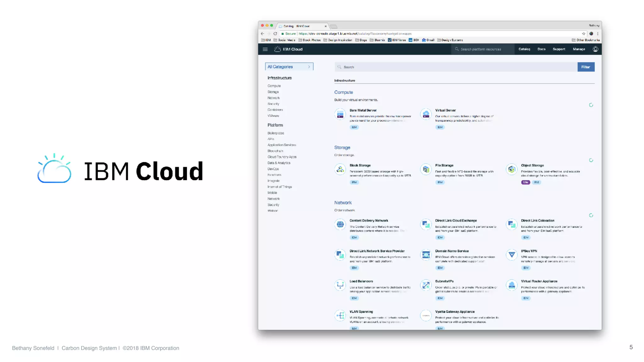Image resolution: width=644 pixels, height=362 pixels.
Task: Open the Catalog header menu item
Action: tap(524, 49)
